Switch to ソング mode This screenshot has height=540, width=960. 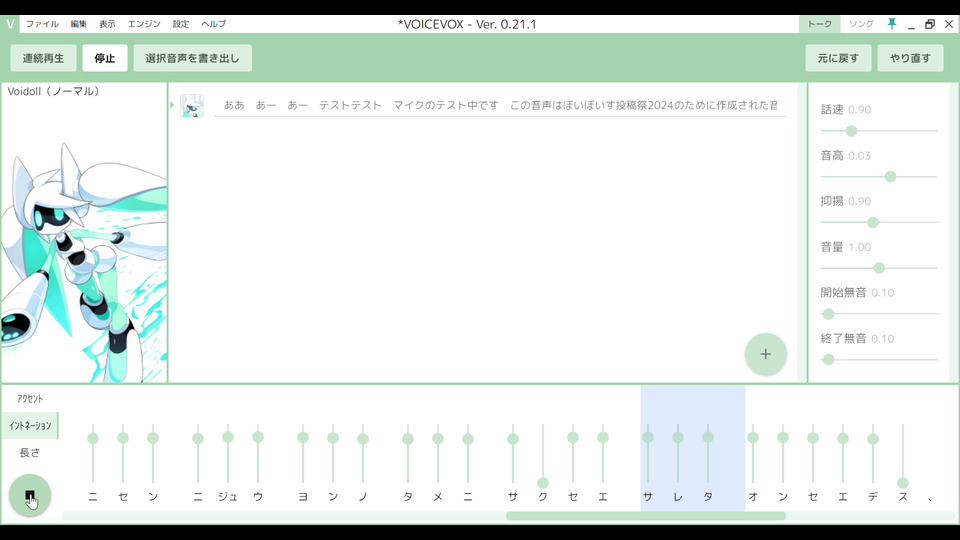pos(861,24)
